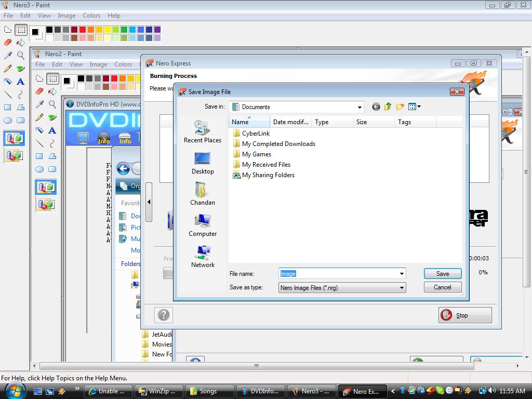Image resolution: width=532 pixels, height=399 pixels.
Task: Click the scroll-down arrow of Paint's vertical scrollbar
Action: pyautogui.click(x=526, y=357)
